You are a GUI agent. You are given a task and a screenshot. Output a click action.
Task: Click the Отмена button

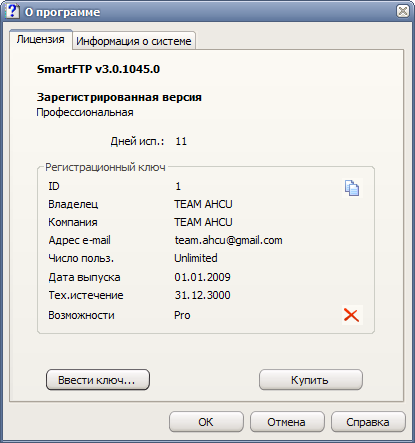287,422
